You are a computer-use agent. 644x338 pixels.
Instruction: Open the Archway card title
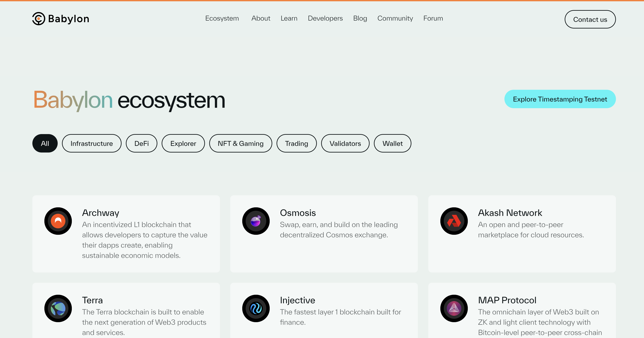[x=101, y=213]
